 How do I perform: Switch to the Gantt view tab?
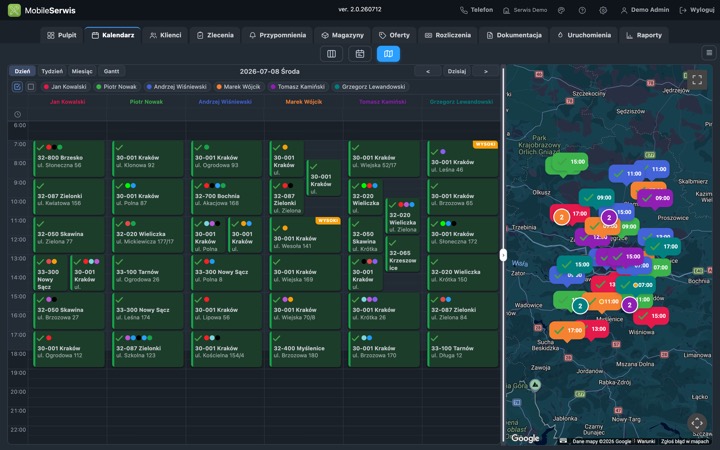111,71
